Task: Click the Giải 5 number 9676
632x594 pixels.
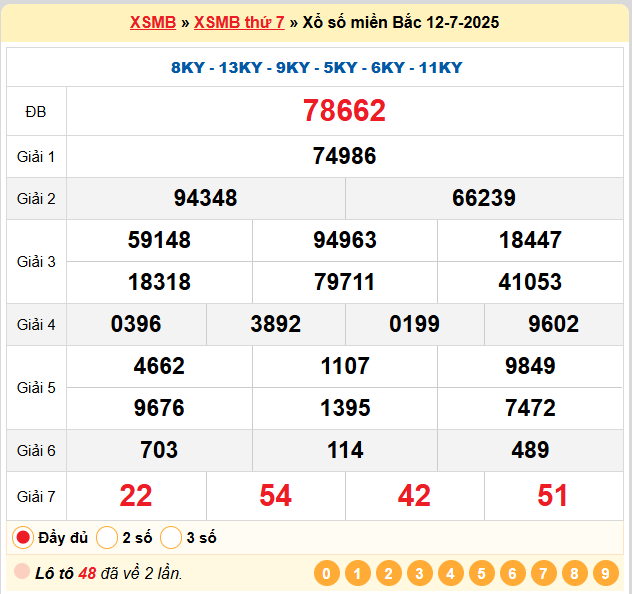Action: click(159, 408)
